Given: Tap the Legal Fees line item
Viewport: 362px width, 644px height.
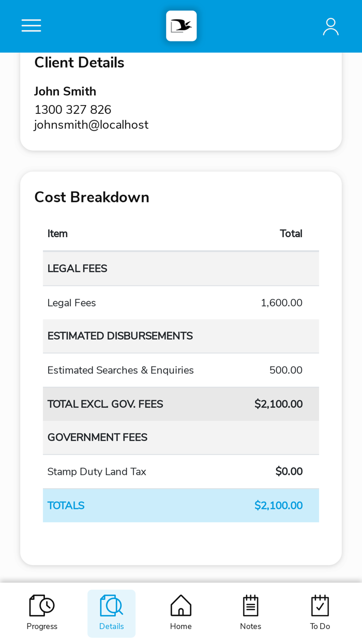Looking at the screenshot, I should click(180, 302).
